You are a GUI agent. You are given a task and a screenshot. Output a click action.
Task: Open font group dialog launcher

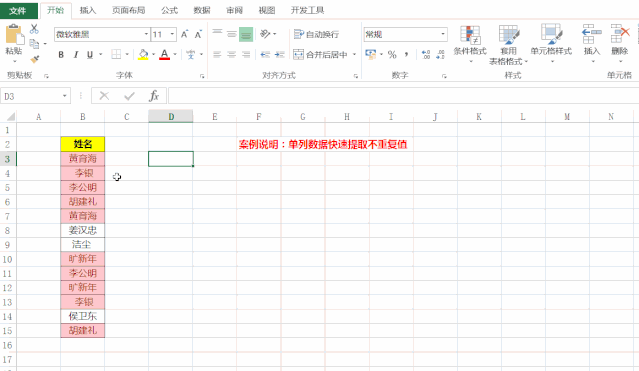[x=202, y=76]
